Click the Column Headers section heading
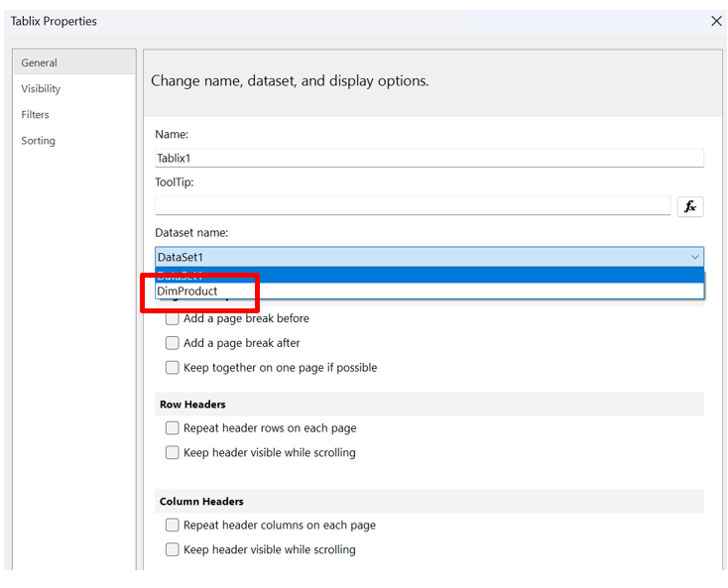Viewport: 728px width, 588px height. tap(201, 501)
